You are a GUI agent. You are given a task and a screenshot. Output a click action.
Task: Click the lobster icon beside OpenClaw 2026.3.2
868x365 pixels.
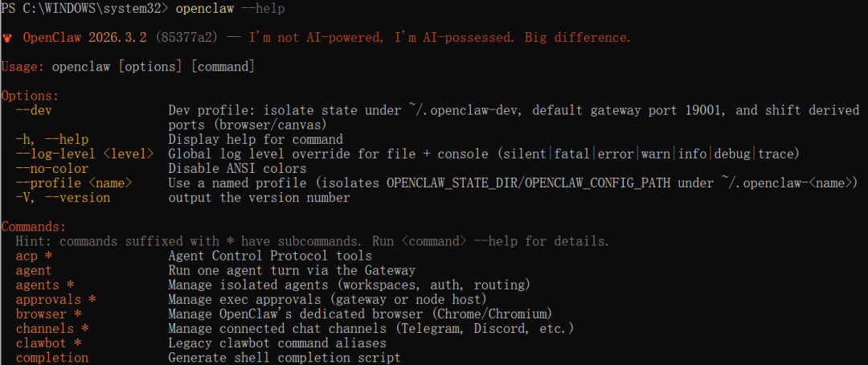coord(7,39)
